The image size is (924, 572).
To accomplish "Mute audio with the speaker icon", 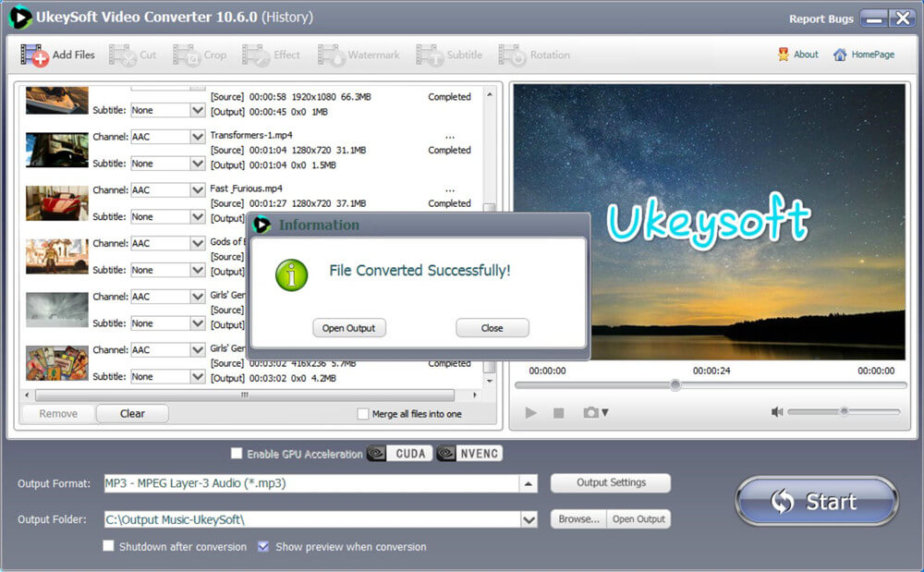I will 777,412.
